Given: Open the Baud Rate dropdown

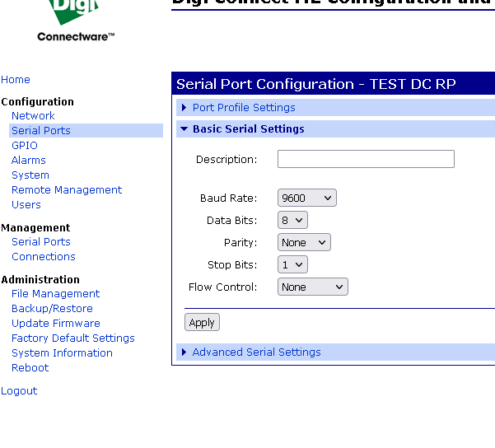Looking at the screenshot, I should pos(307,198).
